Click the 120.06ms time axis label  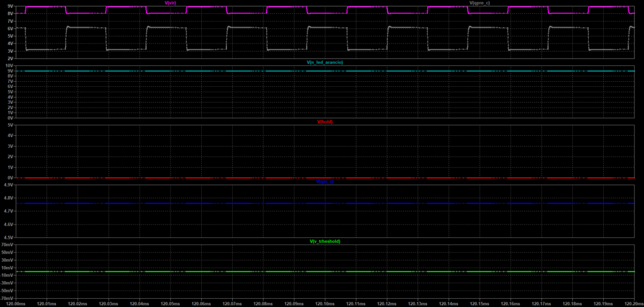[201, 304]
